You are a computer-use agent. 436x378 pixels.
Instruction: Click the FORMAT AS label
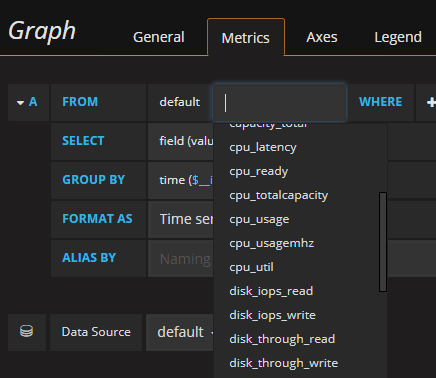[97, 219]
